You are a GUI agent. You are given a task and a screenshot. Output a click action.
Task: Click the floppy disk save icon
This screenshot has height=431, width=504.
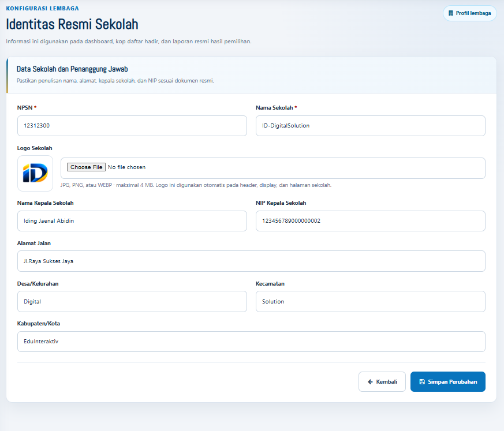pos(422,381)
